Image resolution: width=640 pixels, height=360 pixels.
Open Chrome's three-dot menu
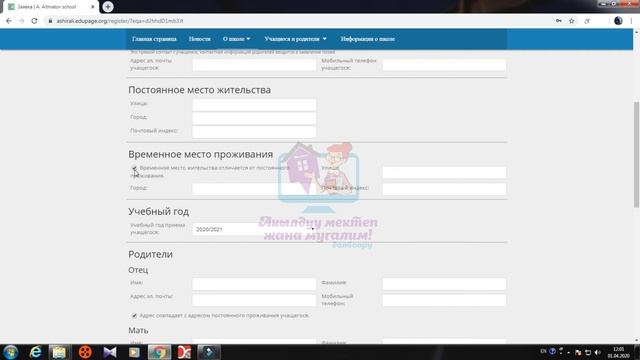coord(631,21)
